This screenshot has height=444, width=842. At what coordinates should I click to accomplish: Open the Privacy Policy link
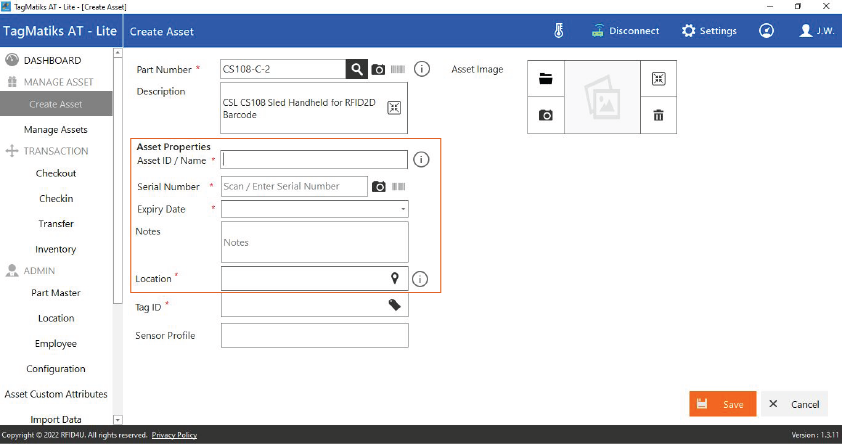[x=174, y=435]
